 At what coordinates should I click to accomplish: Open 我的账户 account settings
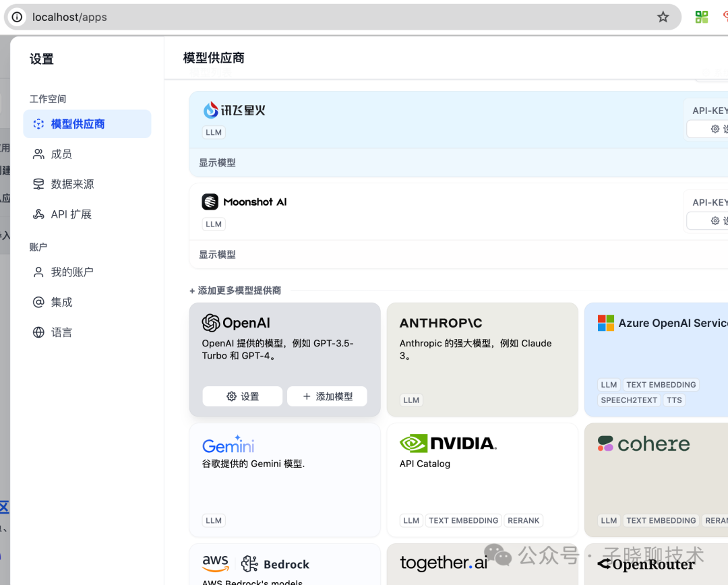tap(87, 272)
